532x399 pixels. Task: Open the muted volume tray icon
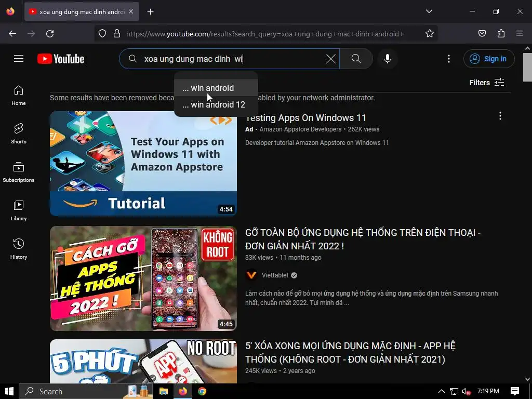[467, 391]
